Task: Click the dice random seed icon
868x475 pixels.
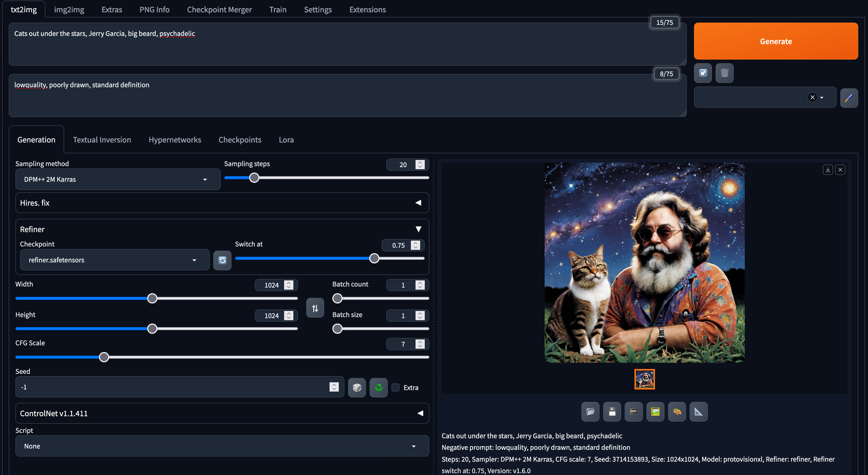Action: [x=357, y=387]
